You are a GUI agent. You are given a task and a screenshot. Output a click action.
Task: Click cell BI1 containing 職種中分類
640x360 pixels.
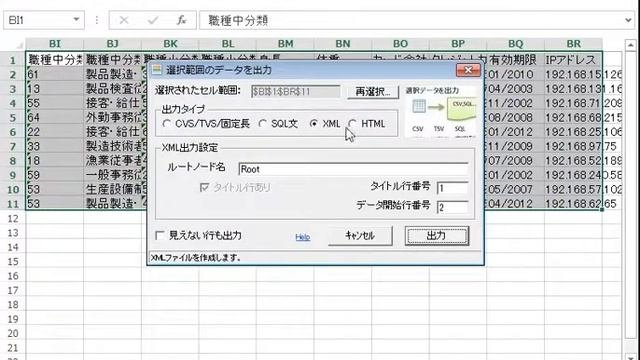pos(55,60)
